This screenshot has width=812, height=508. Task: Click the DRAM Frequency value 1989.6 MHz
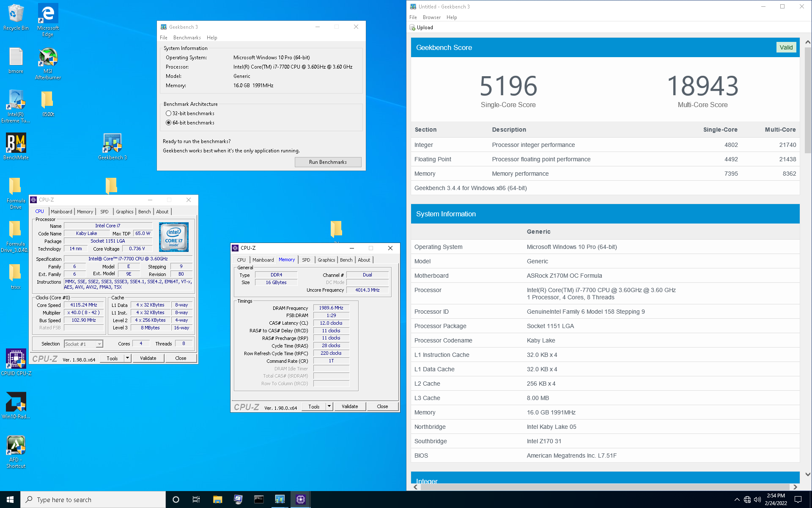pyautogui.click(x=331, y=308)
